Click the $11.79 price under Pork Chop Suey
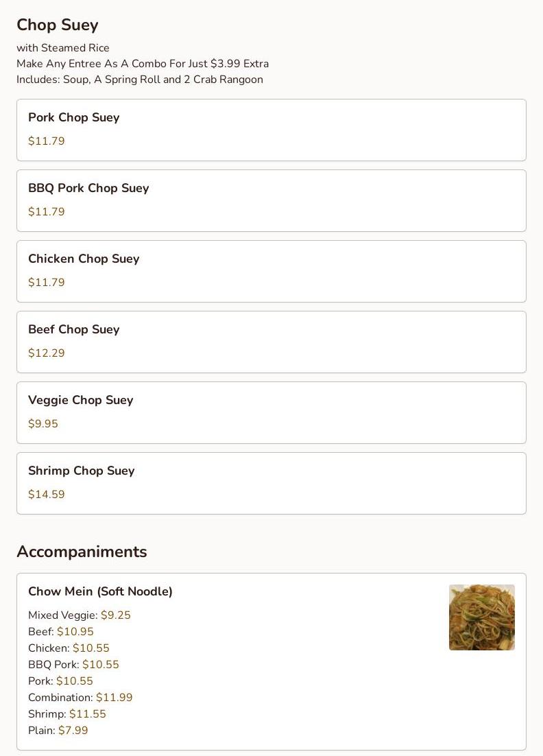 click(47, 141)
